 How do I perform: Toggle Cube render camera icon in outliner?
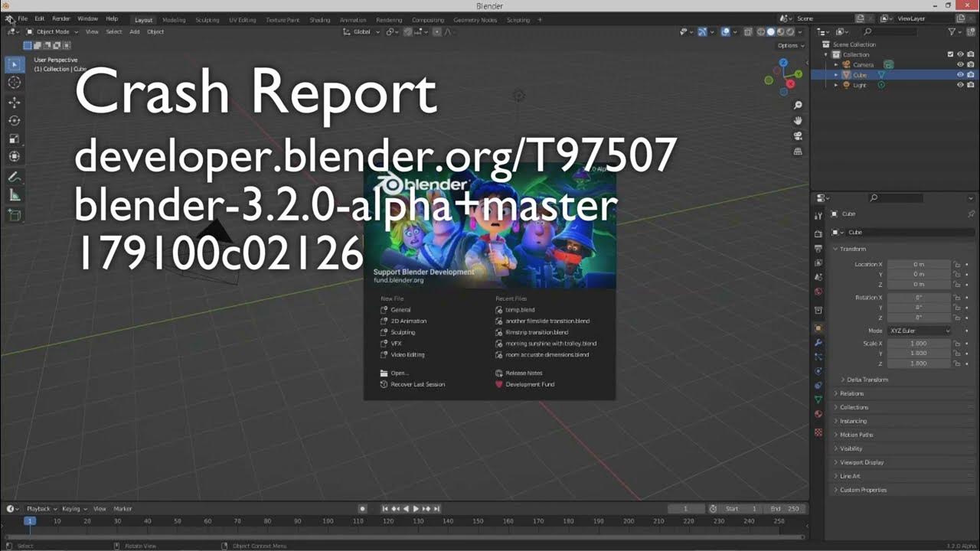coord(971,75)
